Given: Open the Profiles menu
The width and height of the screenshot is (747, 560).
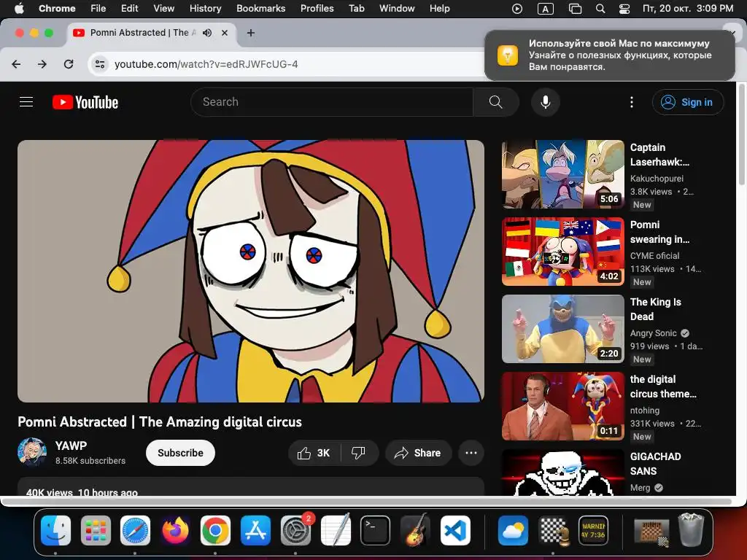Looking at the screenshot, I should [317, 8].
